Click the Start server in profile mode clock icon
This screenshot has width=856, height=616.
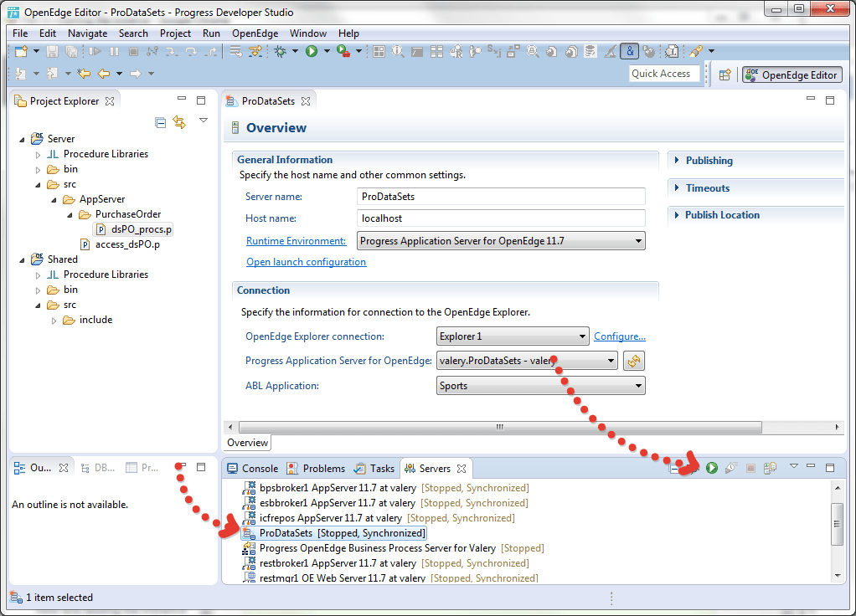[731, 468]
